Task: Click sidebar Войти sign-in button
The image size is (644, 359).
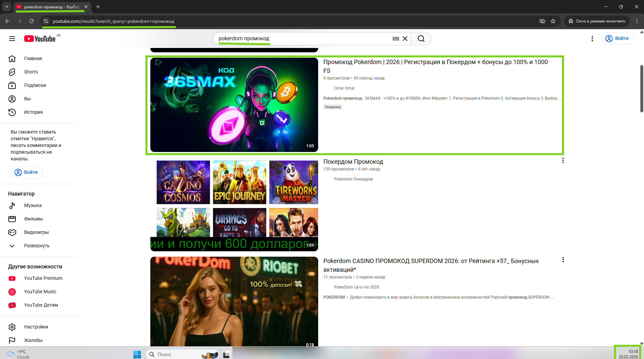Action: pyautogui.click(x=27, y=172)
